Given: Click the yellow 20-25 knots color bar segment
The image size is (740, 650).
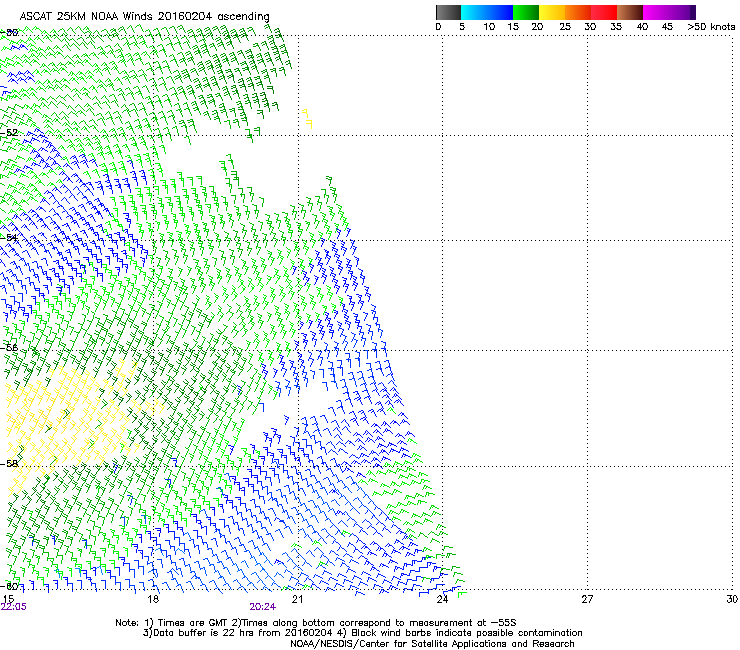Looking at the screenshot, I should pos(552,12).
